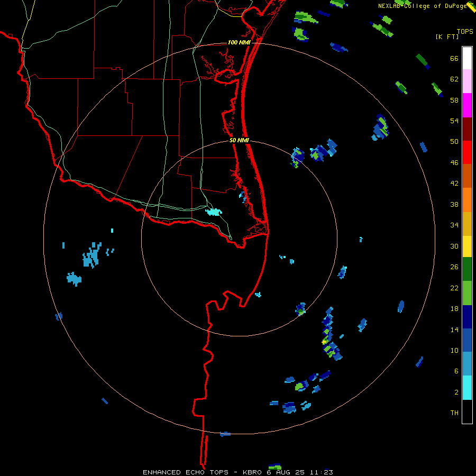
Task: Click the '50' legend value
Action: click(454, 142)
